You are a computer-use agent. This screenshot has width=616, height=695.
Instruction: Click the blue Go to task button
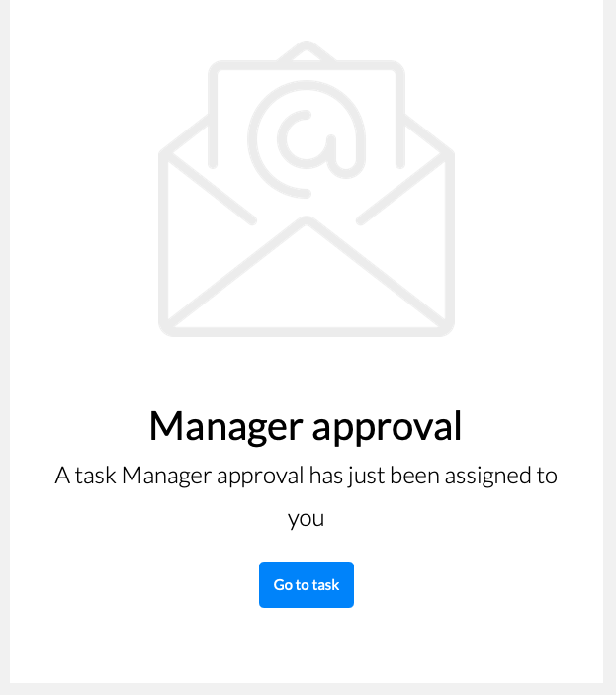click(x=307, y=584)
